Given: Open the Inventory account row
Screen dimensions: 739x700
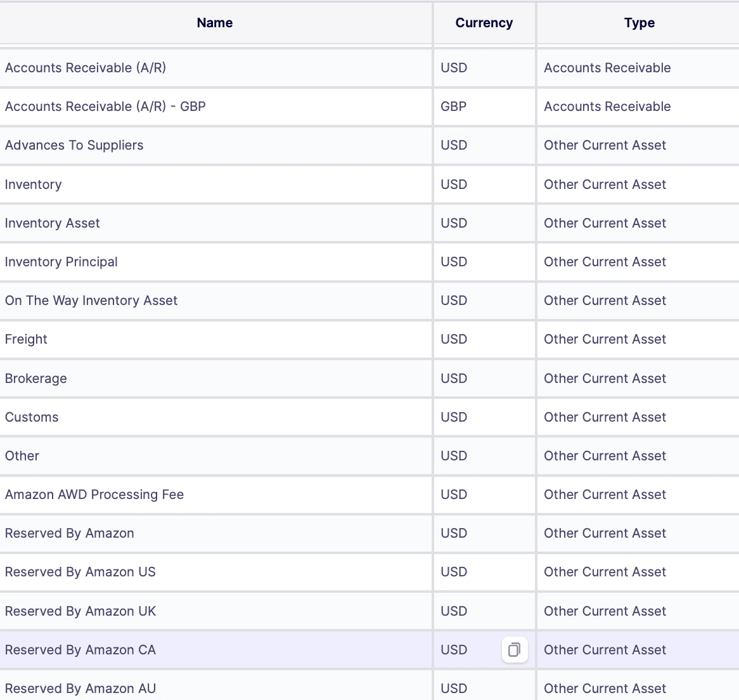Looking at the screenshot, I should click(x=33, y=184).
